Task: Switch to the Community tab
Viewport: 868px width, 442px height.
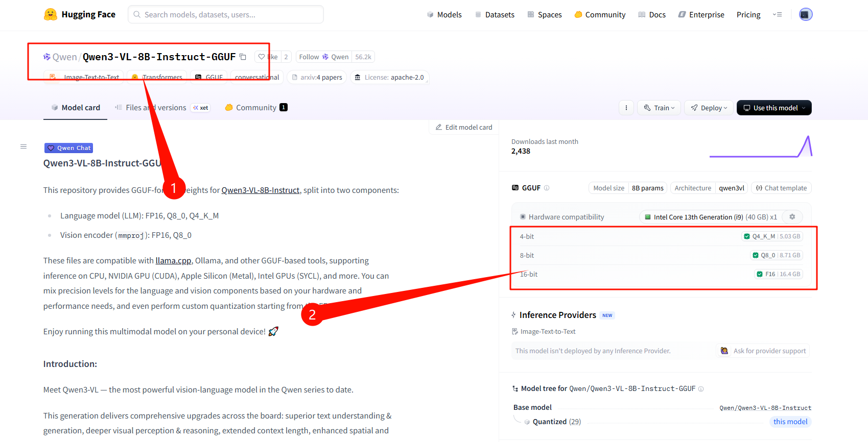Action: click(256, 108)
